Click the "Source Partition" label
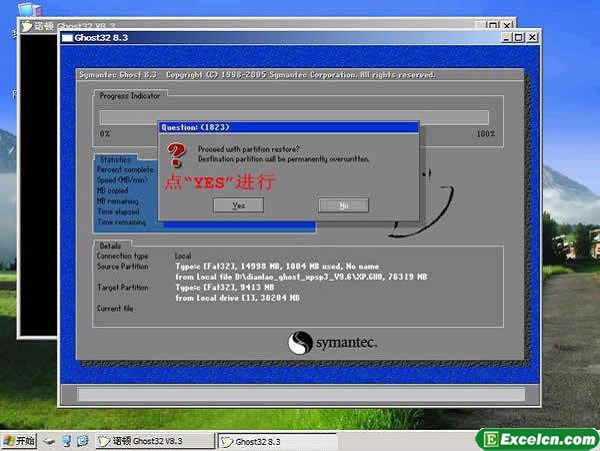 (x=122, y=266)
